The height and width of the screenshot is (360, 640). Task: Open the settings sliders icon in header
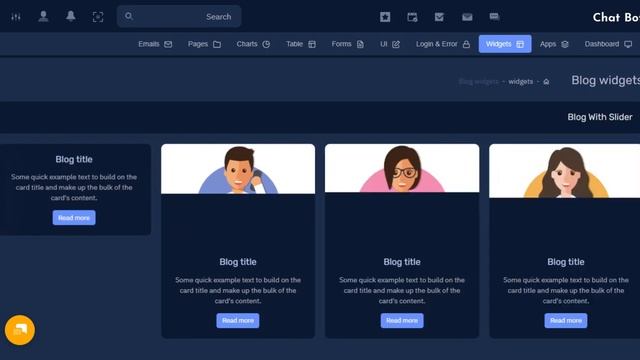point(16,17)
